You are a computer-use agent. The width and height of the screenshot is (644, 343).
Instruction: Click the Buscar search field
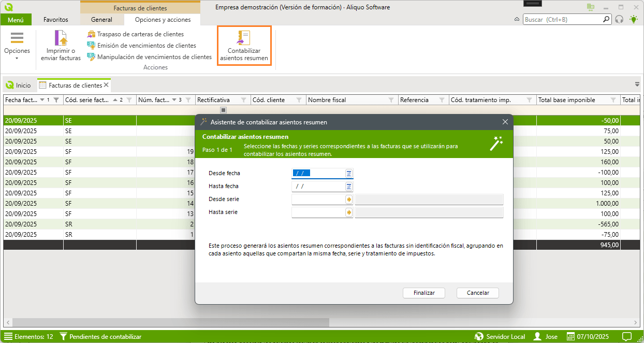click(x=562, y=20)
